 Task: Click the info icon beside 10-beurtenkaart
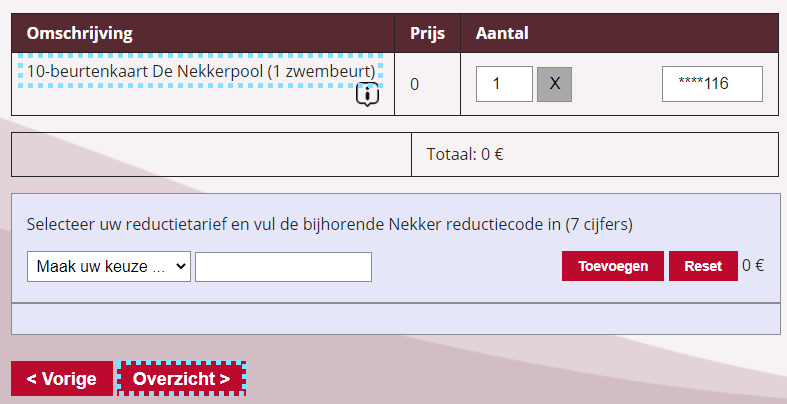click(x=367, y=95)
